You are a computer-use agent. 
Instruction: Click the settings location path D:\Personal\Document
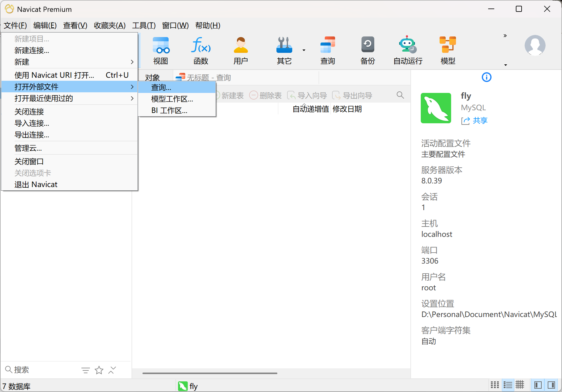pyautogui.click(x=489, y=314)
